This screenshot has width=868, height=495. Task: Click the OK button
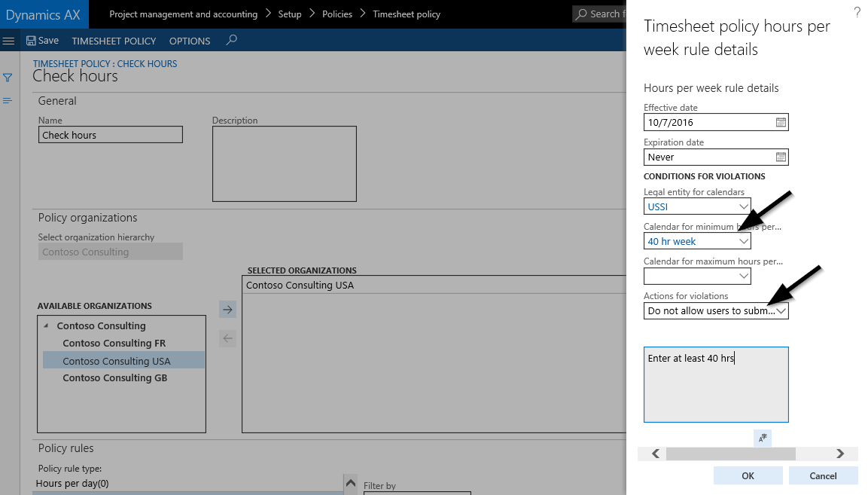748,475
